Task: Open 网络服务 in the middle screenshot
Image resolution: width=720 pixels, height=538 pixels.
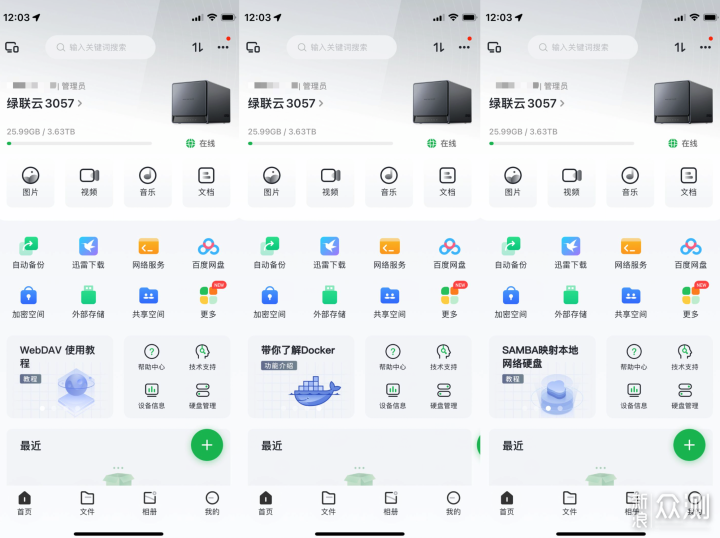Action: (x=389, y=253)
